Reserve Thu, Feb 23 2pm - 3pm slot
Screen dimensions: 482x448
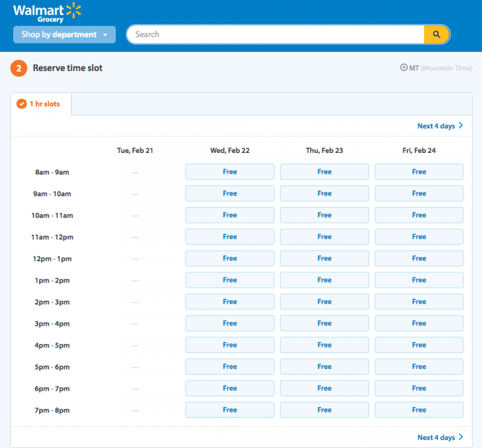325,302
